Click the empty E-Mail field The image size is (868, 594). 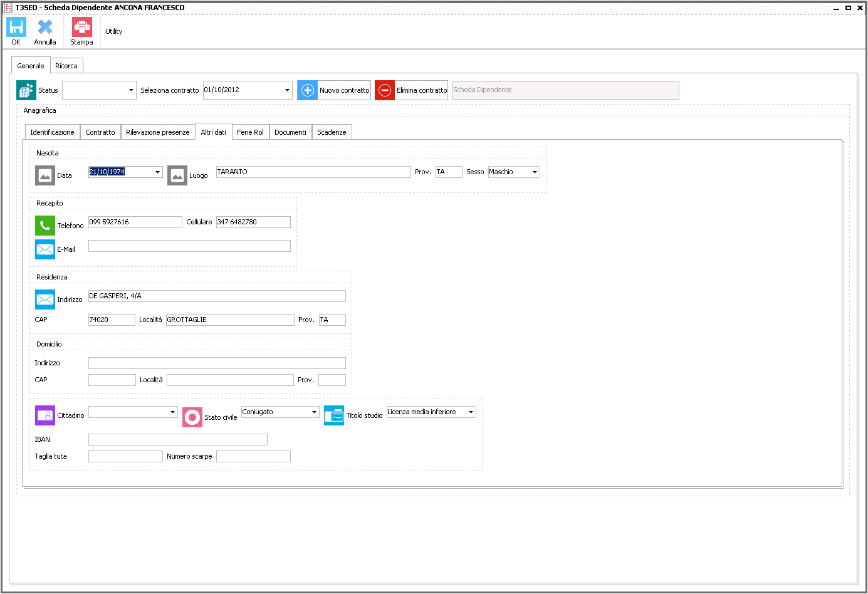pyautogui.click(x=189, y=246)
